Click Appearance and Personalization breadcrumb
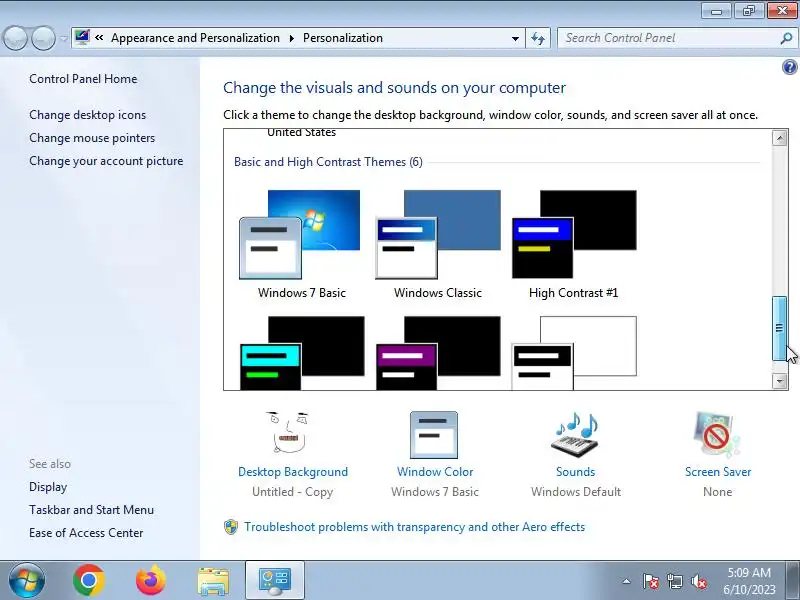The image size is (800, 600). [x=195, y=38]
